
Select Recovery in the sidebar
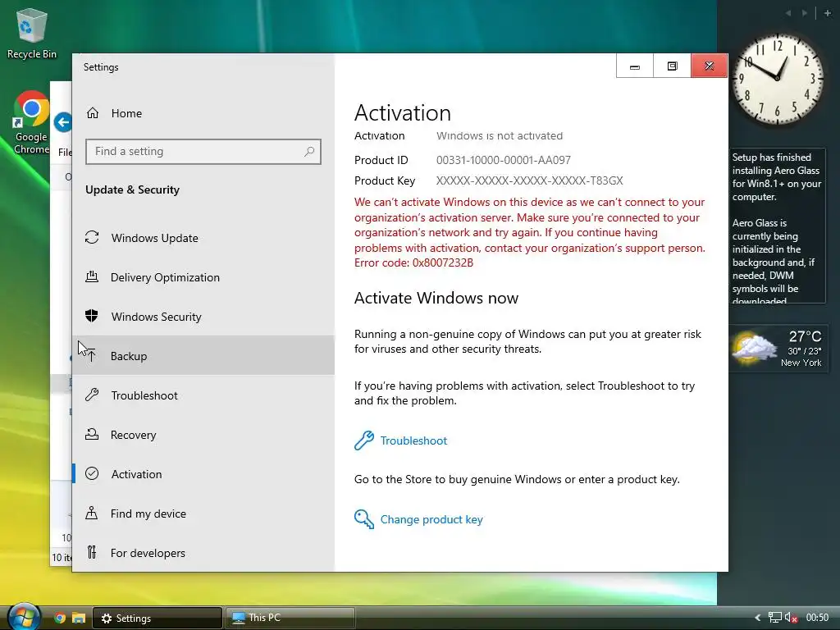coord(203,435)
